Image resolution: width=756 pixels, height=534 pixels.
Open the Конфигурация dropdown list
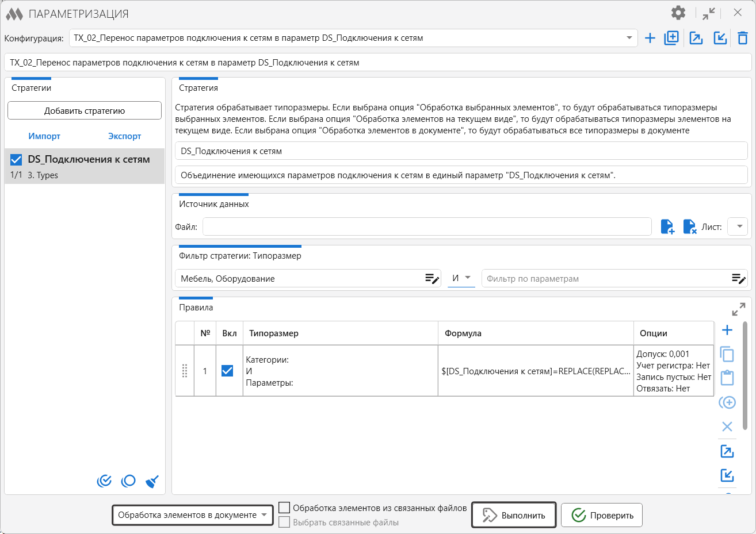click(629, 38)
